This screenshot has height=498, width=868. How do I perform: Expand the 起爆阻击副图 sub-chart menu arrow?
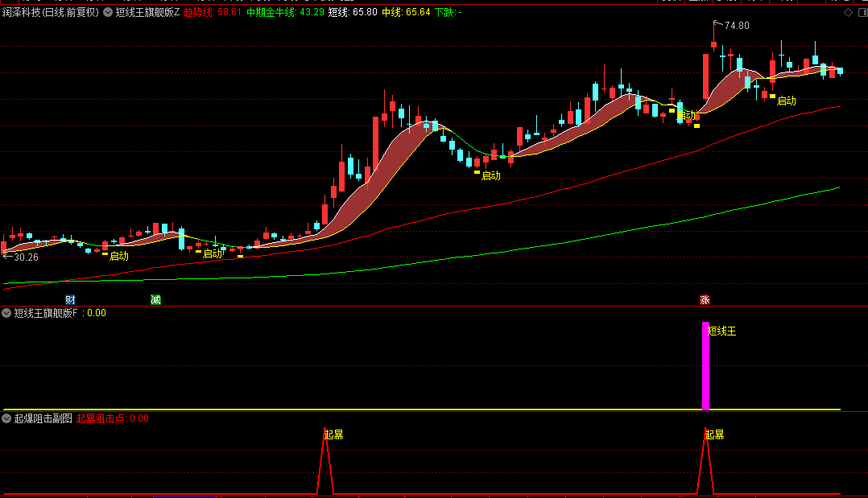pos(6,418)
